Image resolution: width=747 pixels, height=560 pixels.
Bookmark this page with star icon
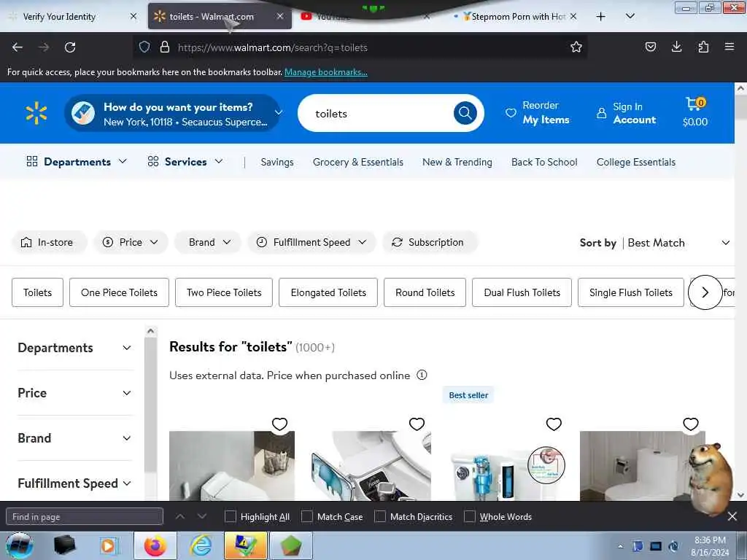tap(576, 47)
